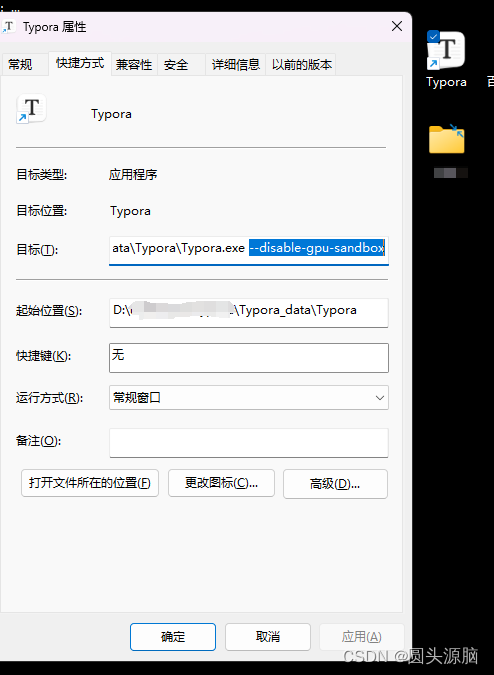Screen dimensions: 494x675
Task: Open the 高级 options button
Action: [x=335, y=484]
